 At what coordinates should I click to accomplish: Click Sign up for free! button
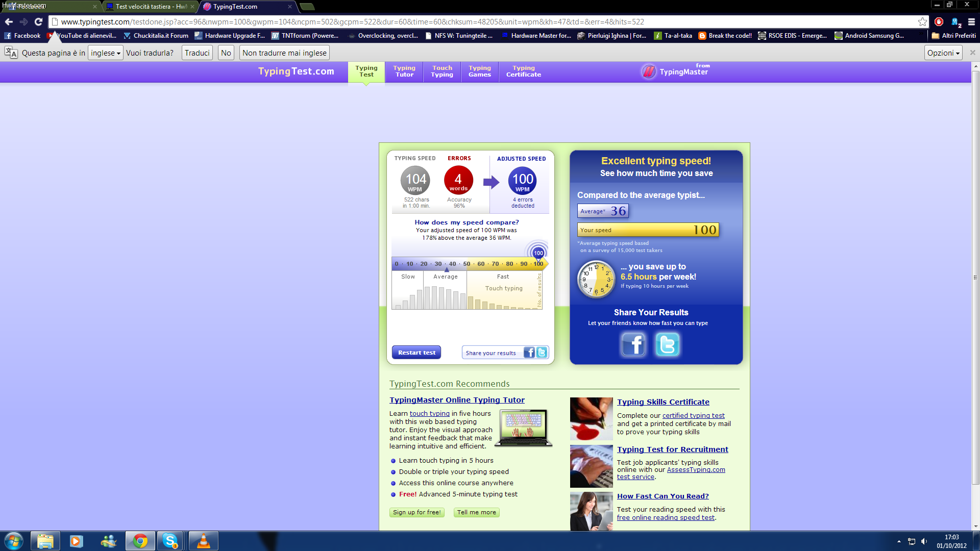(x=417, y=512)
